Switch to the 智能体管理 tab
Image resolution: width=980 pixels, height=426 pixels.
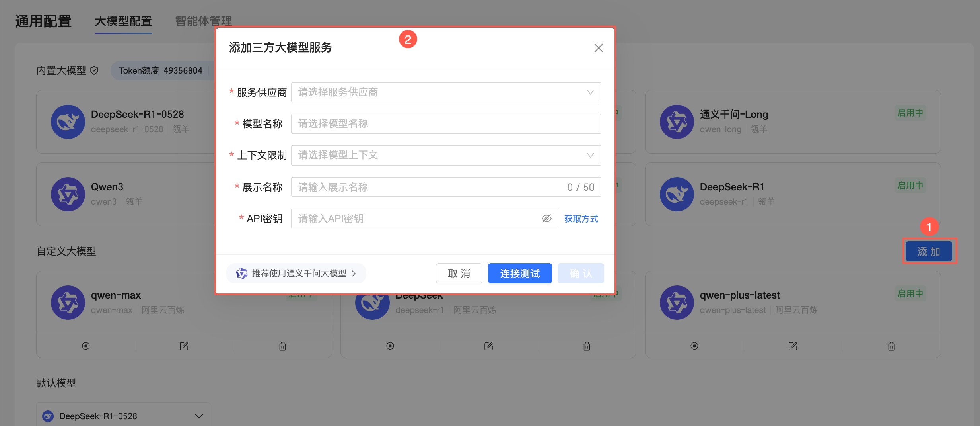204,21
